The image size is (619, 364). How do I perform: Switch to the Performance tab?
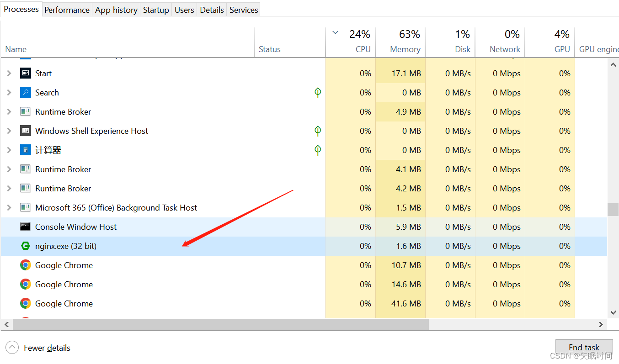tap(67, 10)
